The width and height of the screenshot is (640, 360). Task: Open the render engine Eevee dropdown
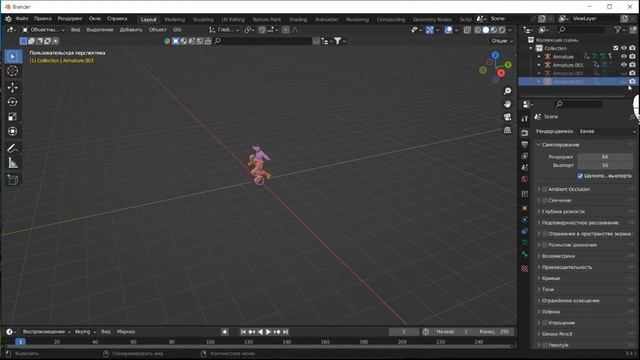(x=607, y=131)
